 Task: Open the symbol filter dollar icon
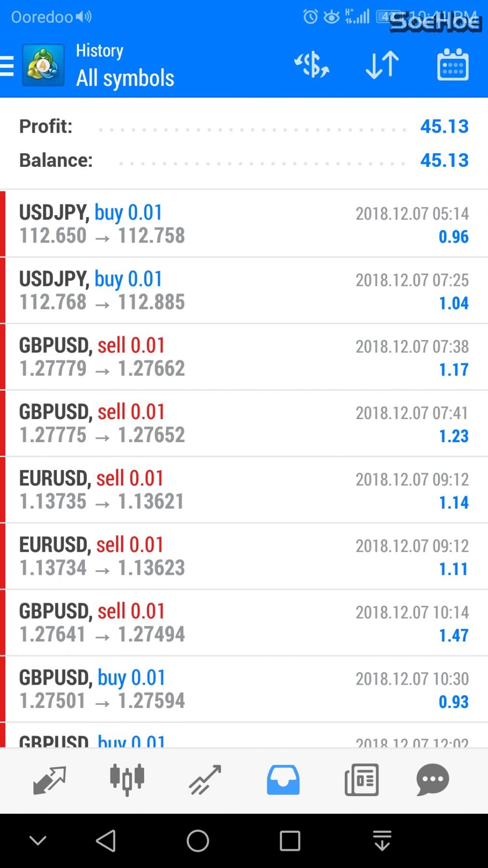pyautogui.click(x=312, y=65)
